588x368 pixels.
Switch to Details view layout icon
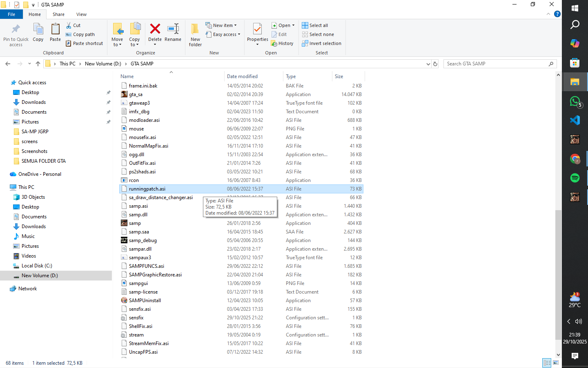point(547,363)
